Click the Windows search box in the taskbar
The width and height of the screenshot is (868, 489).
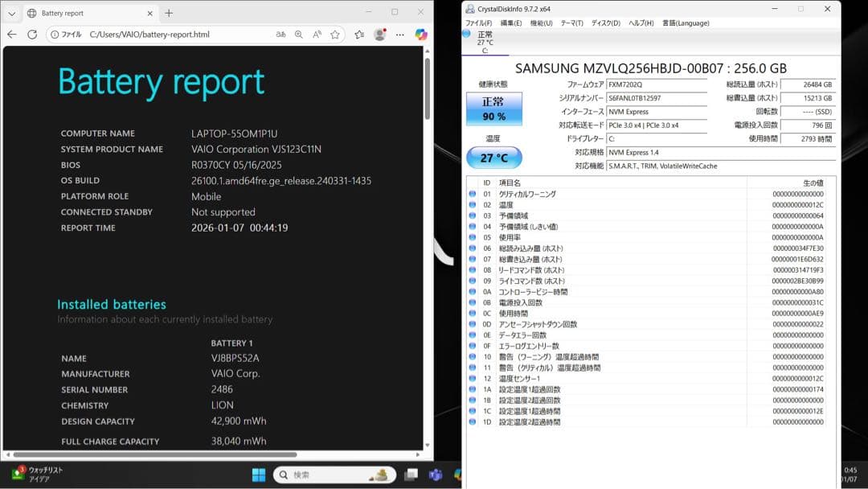pos(334,475)
